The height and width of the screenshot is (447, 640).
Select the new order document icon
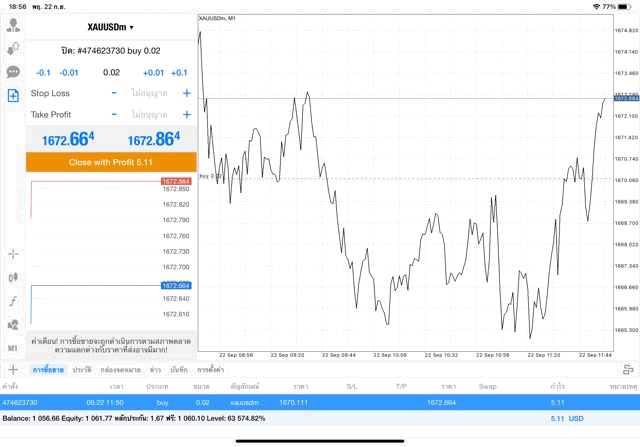[x=13, y=95]
